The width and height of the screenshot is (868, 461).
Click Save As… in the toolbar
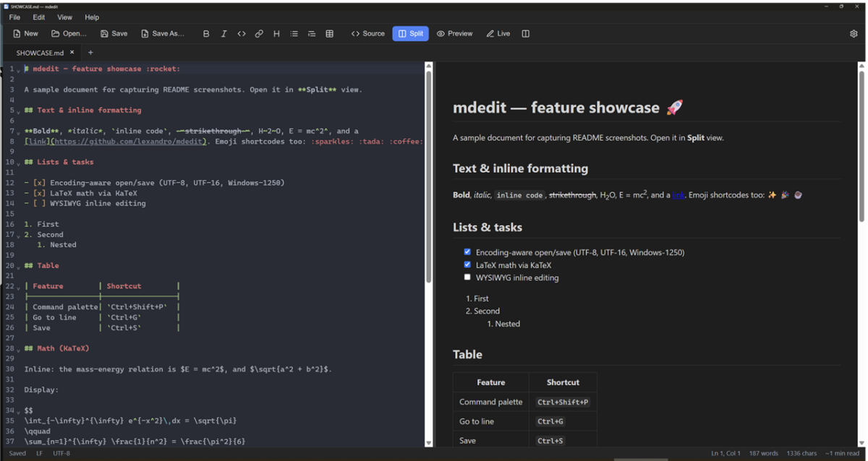tap(163, 34)
